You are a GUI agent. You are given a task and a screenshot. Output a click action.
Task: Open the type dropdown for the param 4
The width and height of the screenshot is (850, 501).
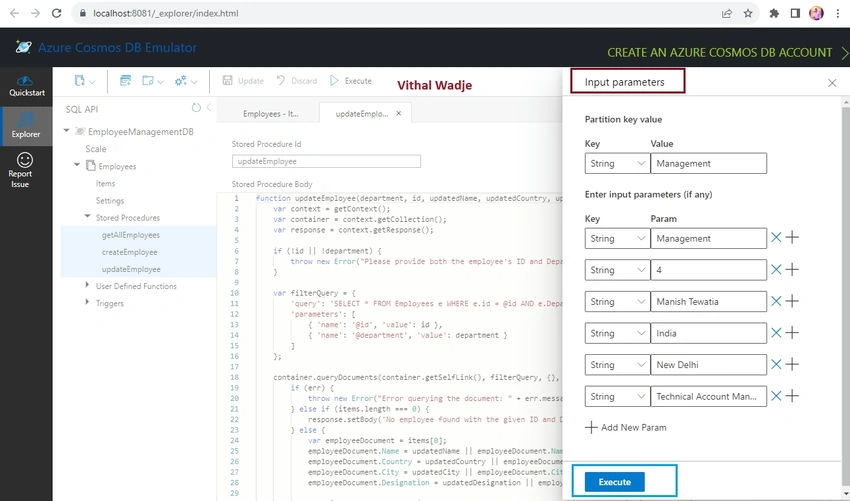[x=617, y=270]
